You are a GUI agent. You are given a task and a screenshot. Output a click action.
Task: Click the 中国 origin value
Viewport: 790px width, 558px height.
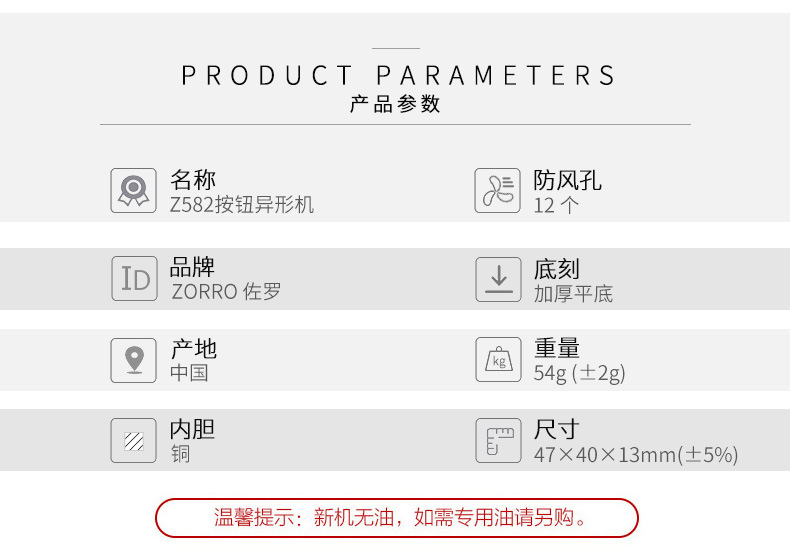pos(189,373)
